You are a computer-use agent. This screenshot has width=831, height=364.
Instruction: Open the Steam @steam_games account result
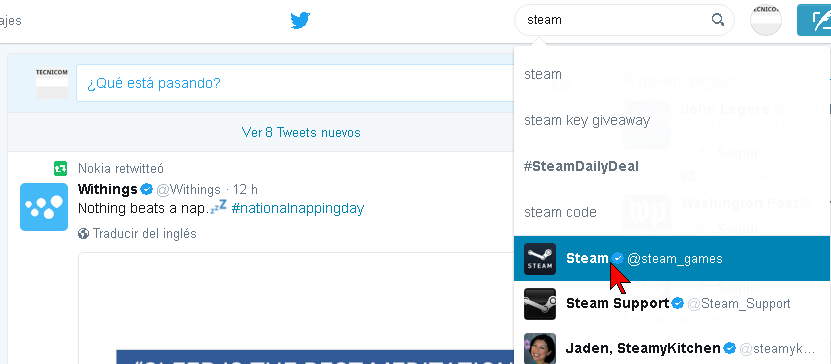(x=672, y=259)
